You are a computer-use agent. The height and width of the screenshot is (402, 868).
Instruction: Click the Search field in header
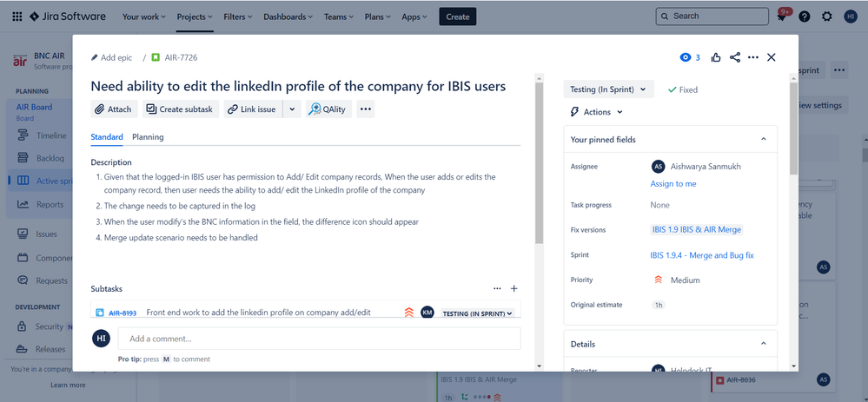click(x=712, y=16)
